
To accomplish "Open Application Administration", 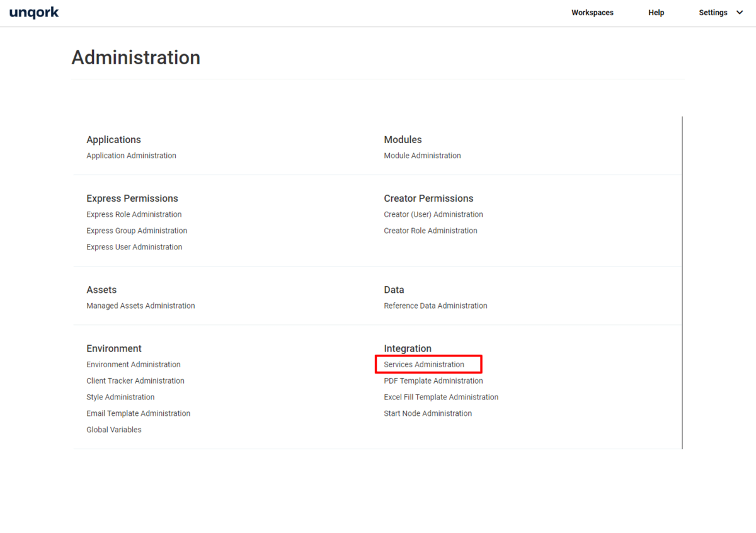I will tap(131, 156).
